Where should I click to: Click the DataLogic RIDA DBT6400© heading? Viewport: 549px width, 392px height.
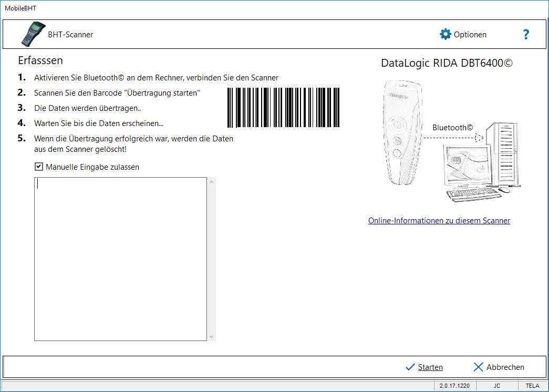pyautogui.click(x=447, y=63)
